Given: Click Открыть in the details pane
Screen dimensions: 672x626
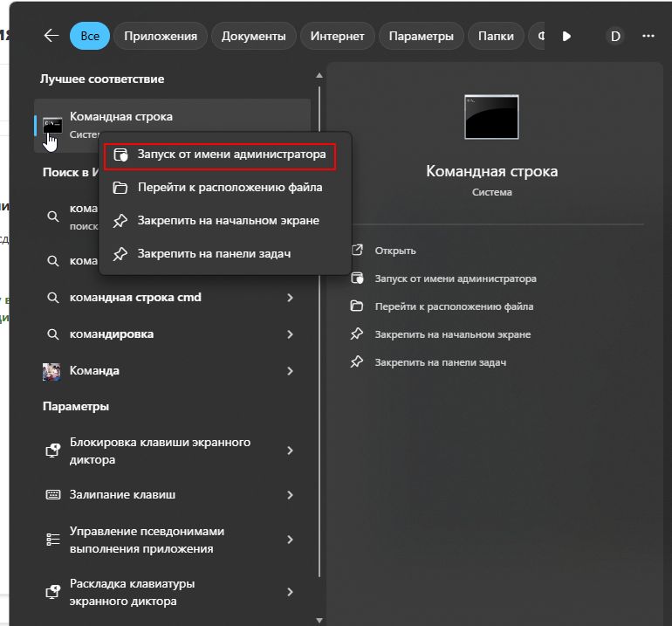Looking at the screenshot, I should 395,251.
